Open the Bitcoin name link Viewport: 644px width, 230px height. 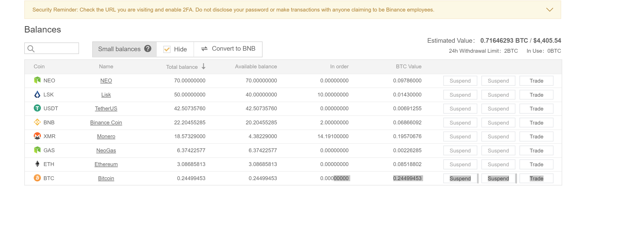point(106,178)
